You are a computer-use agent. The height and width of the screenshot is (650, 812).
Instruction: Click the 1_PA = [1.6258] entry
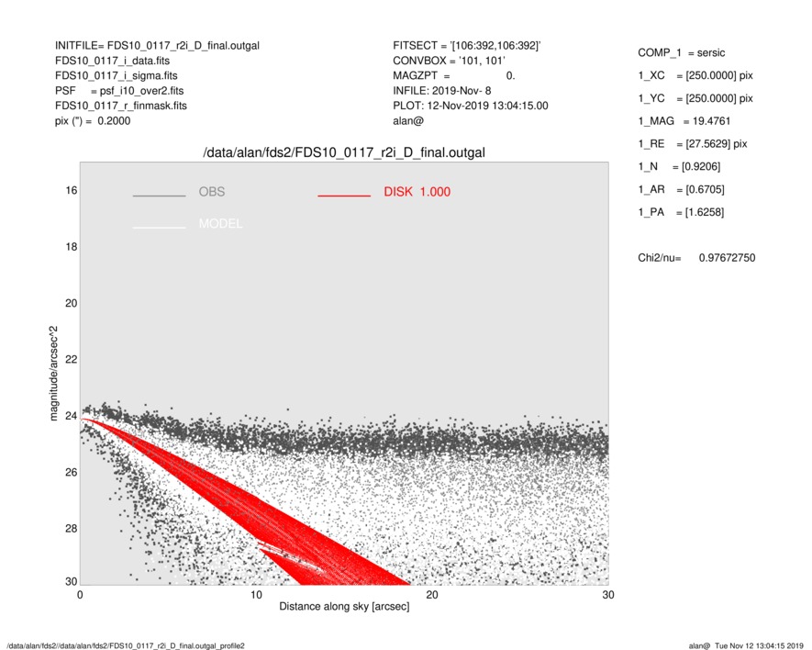tap(681, 212)
